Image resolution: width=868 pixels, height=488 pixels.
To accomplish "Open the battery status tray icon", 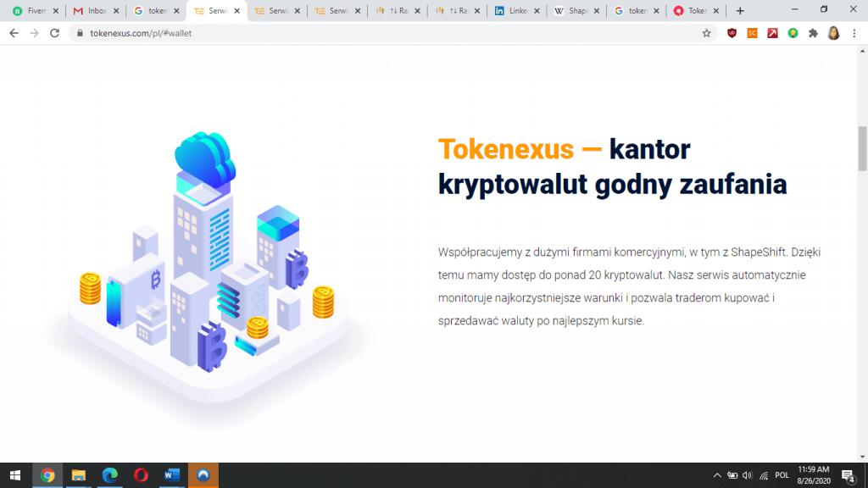I will pyautogui.click(x=732, y=475).
